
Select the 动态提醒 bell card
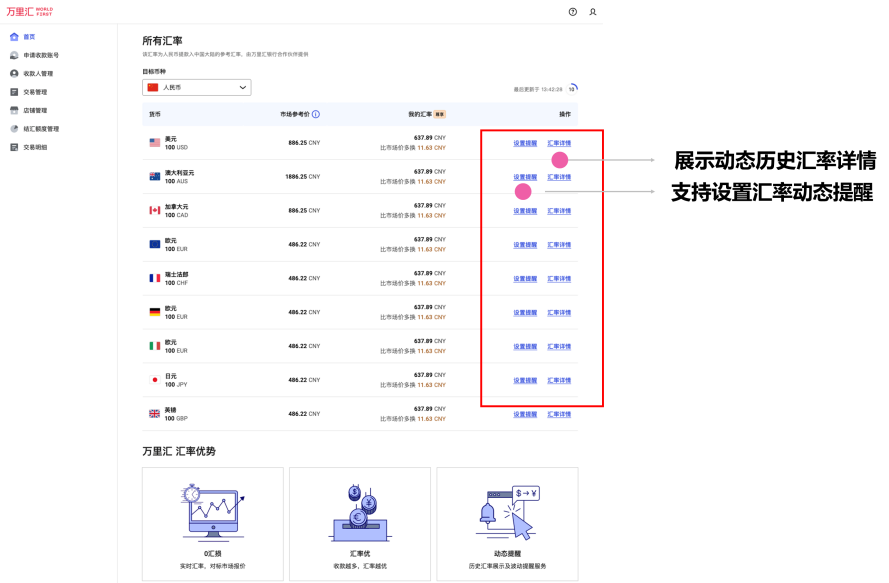507,524
